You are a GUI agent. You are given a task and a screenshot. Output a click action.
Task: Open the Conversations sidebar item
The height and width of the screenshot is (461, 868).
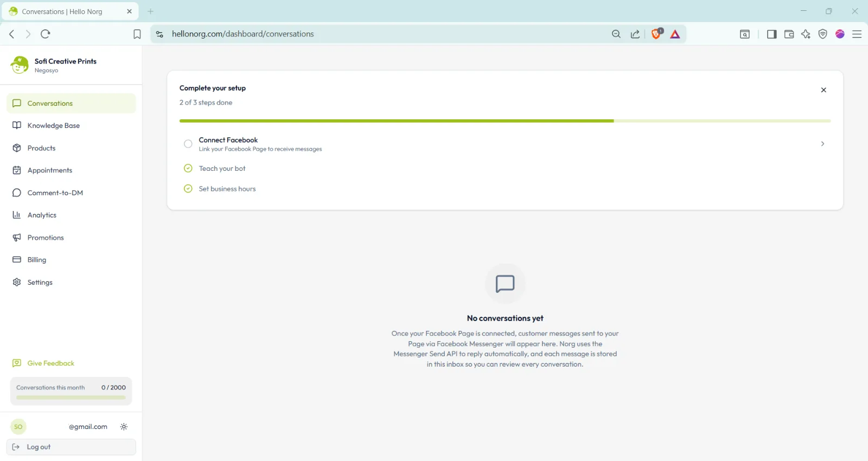click(71, 103)
